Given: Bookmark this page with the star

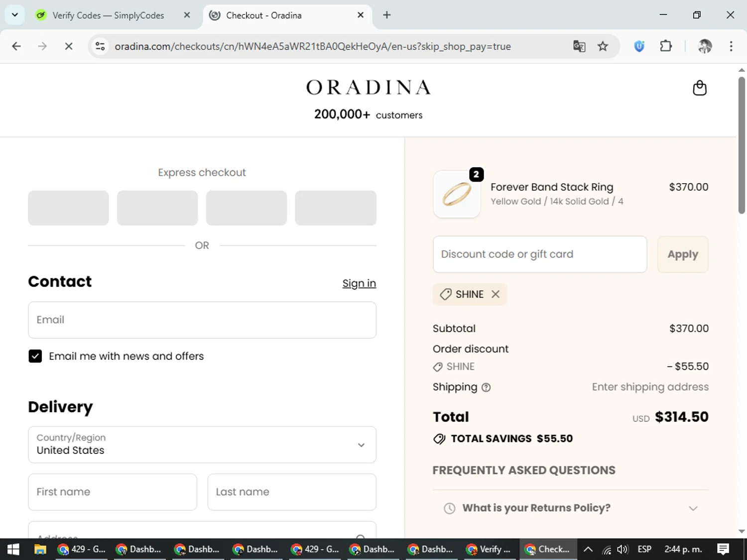Looking at the screenshot, I should click(x=603, y=46).
